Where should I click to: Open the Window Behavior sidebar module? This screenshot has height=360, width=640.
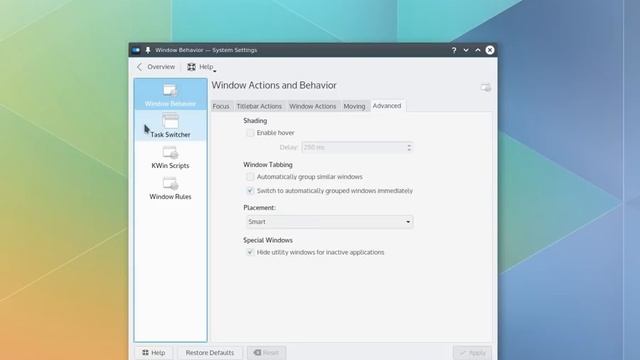(x=170, y=94)
